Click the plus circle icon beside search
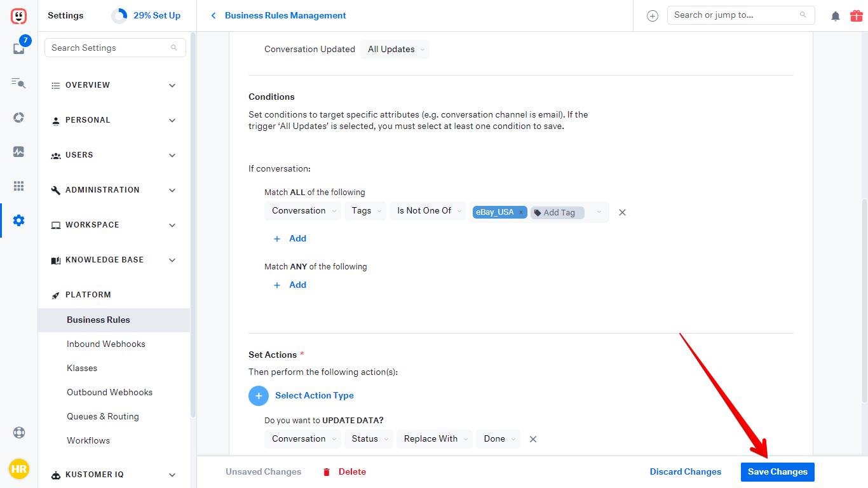The width and height of the screenshot is (868, 488). click(x=653, y=16)
